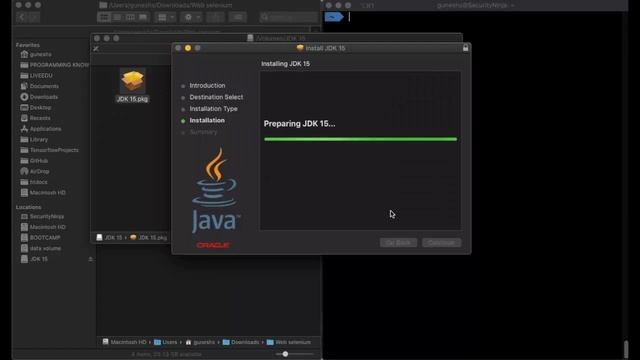Open AirDrop in the Finder sidebar

35,171
